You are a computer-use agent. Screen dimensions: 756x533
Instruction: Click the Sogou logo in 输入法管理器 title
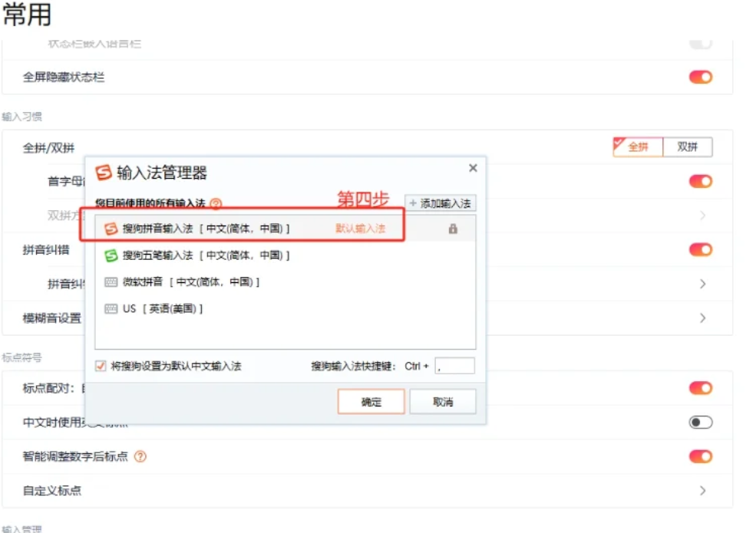tap(104, 173)
